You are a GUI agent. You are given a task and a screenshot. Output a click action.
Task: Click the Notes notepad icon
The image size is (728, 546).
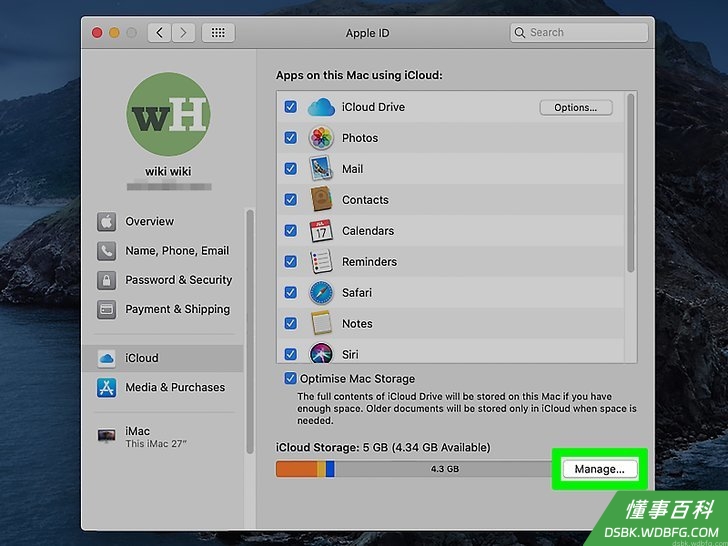pyautogui.click(x=321, y=323)
